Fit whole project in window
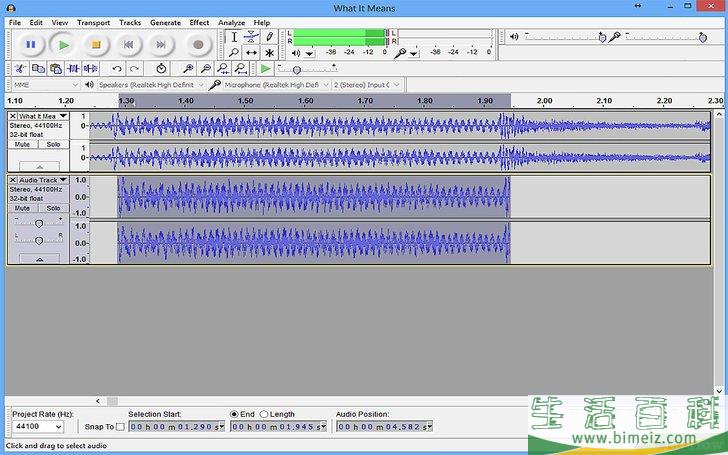728x455 pixels. [240, 69]
